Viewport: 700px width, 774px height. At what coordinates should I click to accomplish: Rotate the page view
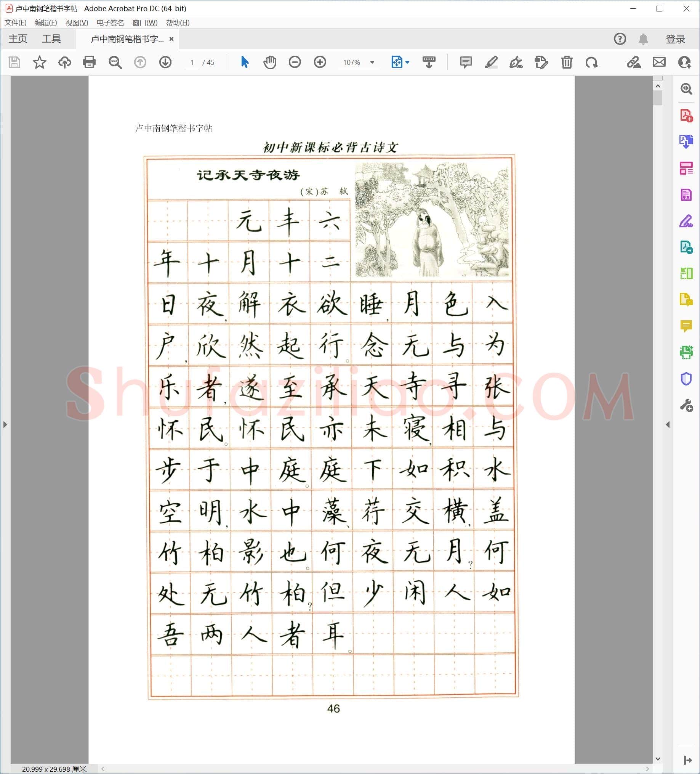tap(592, 62)
